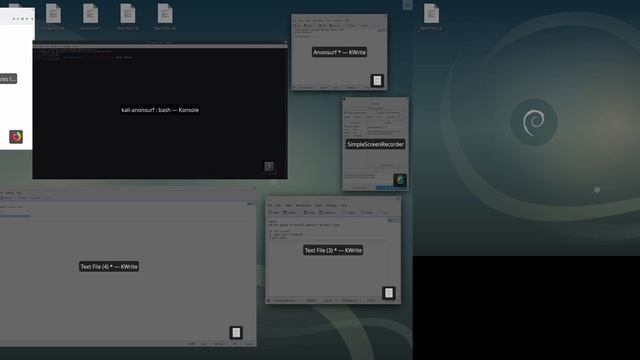Select the Text File (3) desktop icon
Screen dimensions: 640x360
(128, 17)
